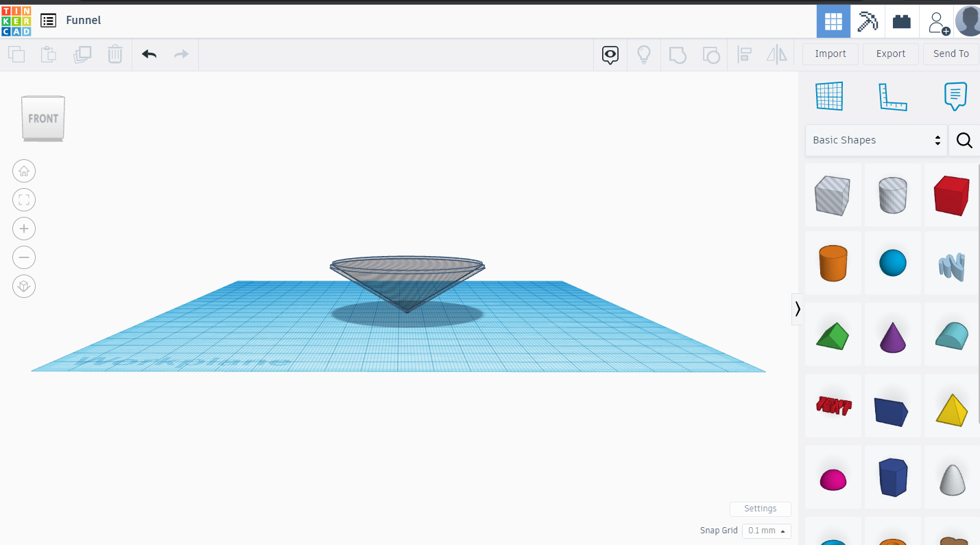The height and width of the screenshot is (545, 980).
Task: Click the Ungroup shapes icon
Action: [x=711, y=54]
